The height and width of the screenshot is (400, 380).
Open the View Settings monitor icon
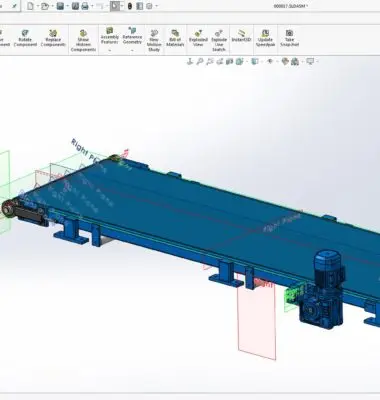point(310,61)
